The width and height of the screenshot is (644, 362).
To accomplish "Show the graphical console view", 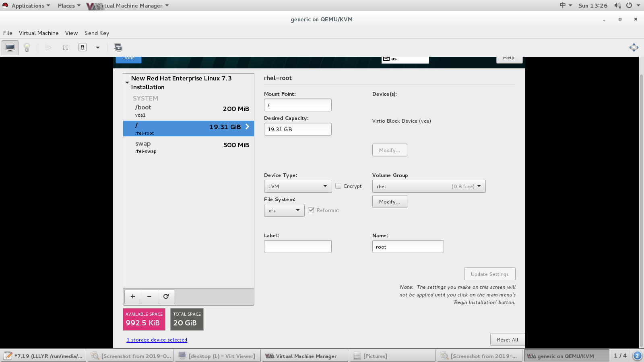I will click(x=10, y=47).
